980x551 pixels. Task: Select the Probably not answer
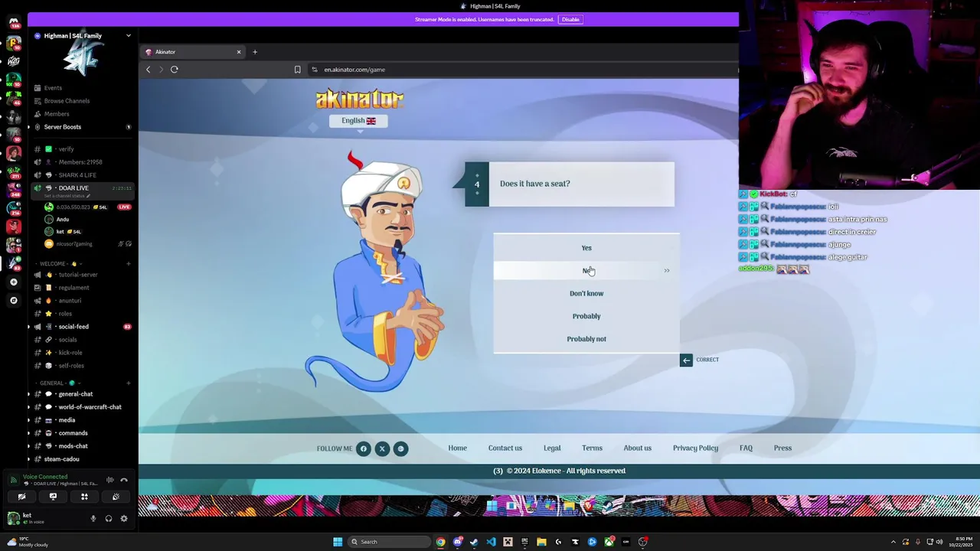[x=586, y=339]
